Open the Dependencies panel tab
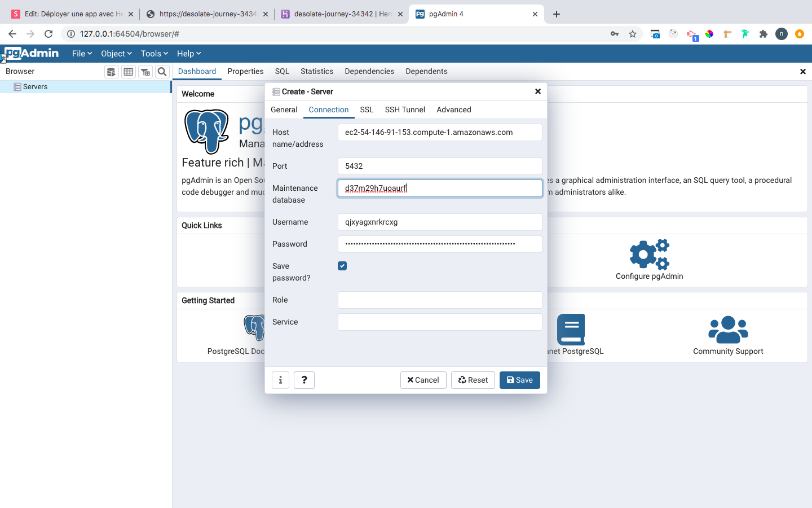This screenshot has width=812, height=508. [369, 72]
